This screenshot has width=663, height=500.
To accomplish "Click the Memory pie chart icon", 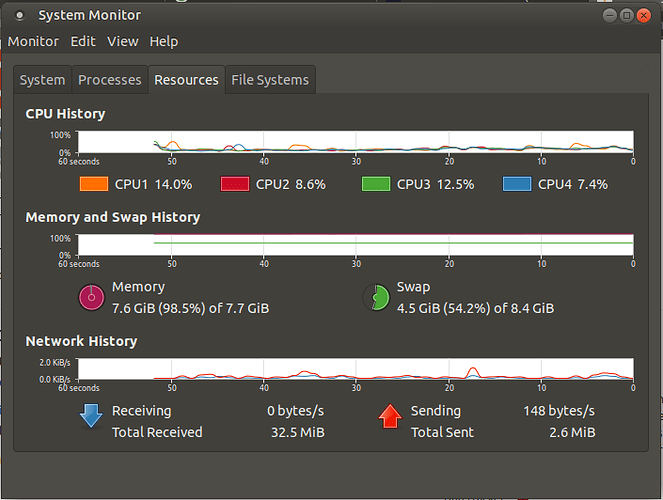I will coord(91,297).
